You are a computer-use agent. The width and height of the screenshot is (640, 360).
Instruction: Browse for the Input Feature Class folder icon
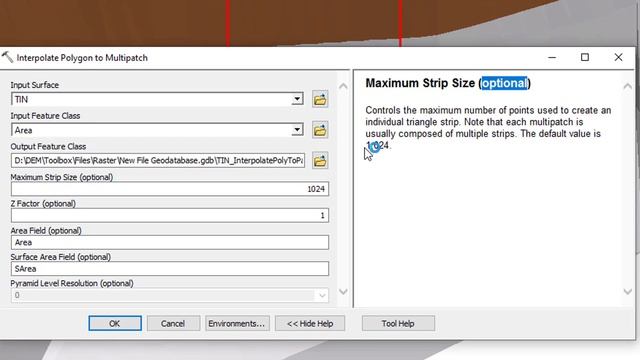(x=320, y=130)
